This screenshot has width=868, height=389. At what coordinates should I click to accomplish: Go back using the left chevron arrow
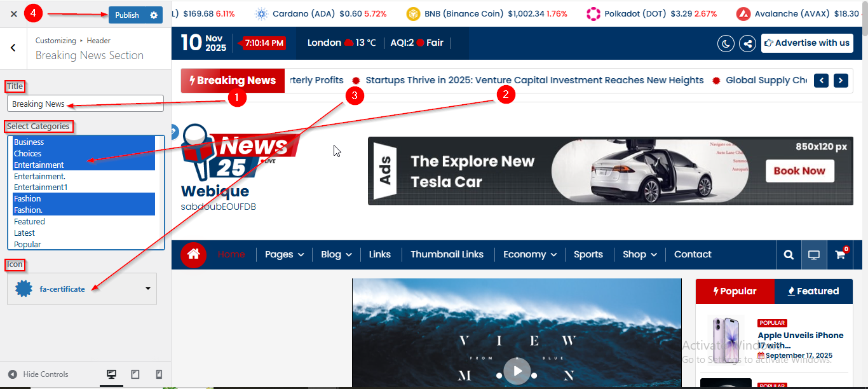point(13,48)
